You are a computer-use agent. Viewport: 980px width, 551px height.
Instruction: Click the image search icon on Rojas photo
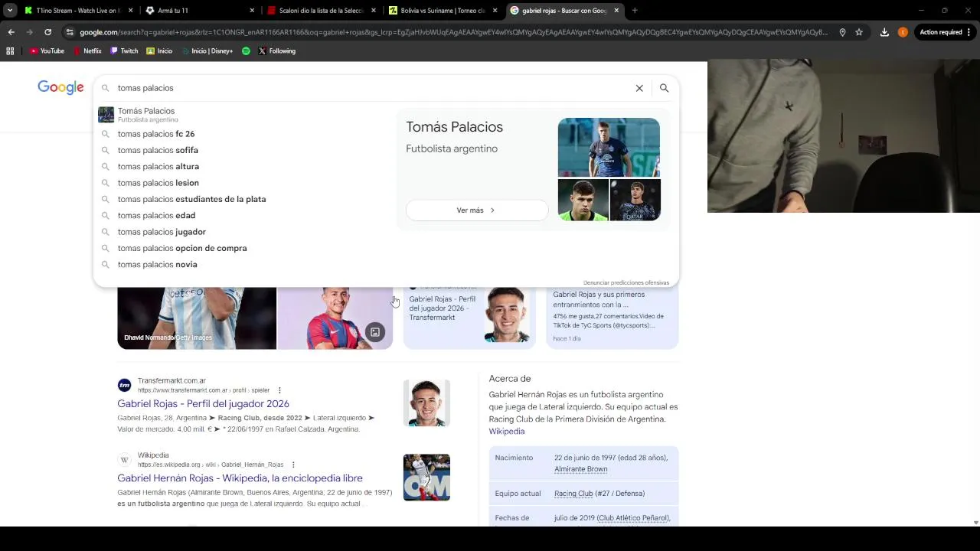point(375,332)
